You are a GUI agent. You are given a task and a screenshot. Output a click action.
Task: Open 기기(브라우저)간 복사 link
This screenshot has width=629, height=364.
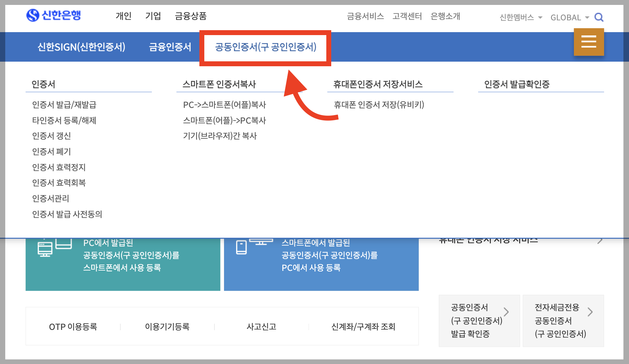click(220, 136)
